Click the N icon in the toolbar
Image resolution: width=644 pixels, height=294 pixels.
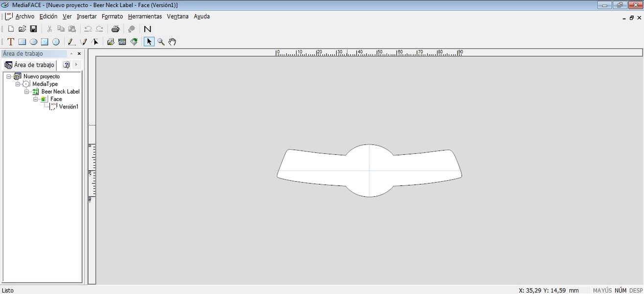pyautogui.click(x=147, y=29)
